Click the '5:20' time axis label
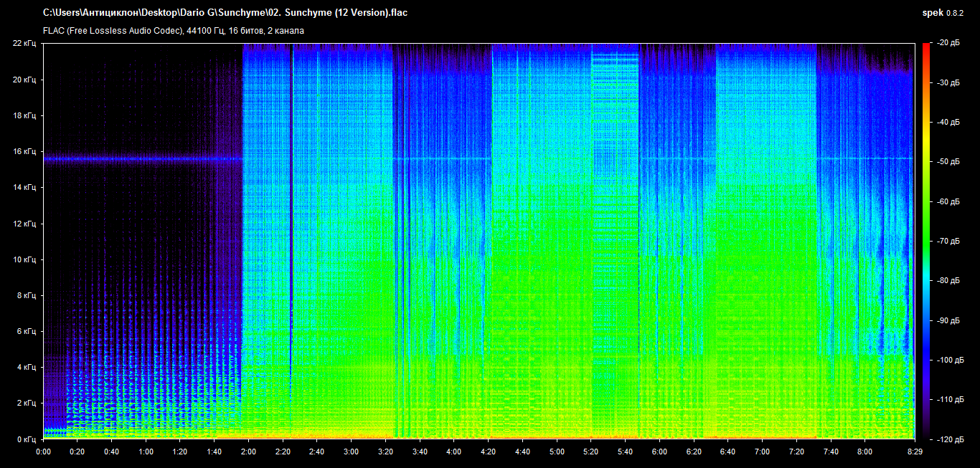980x468 pixels. tap(590, 452)
